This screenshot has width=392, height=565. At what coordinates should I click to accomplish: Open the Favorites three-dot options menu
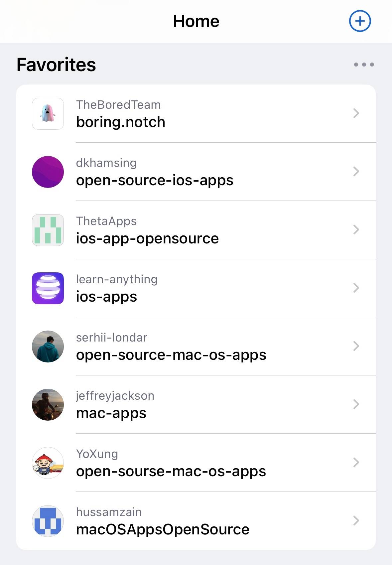click(364, 65)
